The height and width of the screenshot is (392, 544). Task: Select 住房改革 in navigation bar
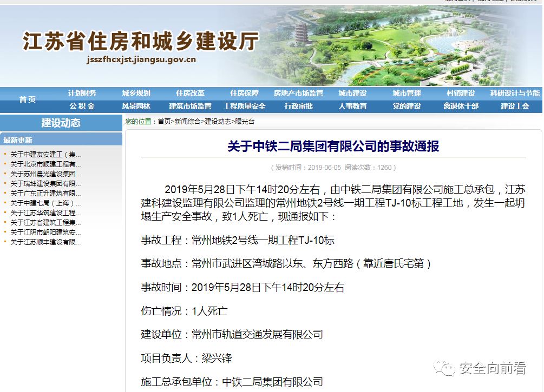point(190,93)
